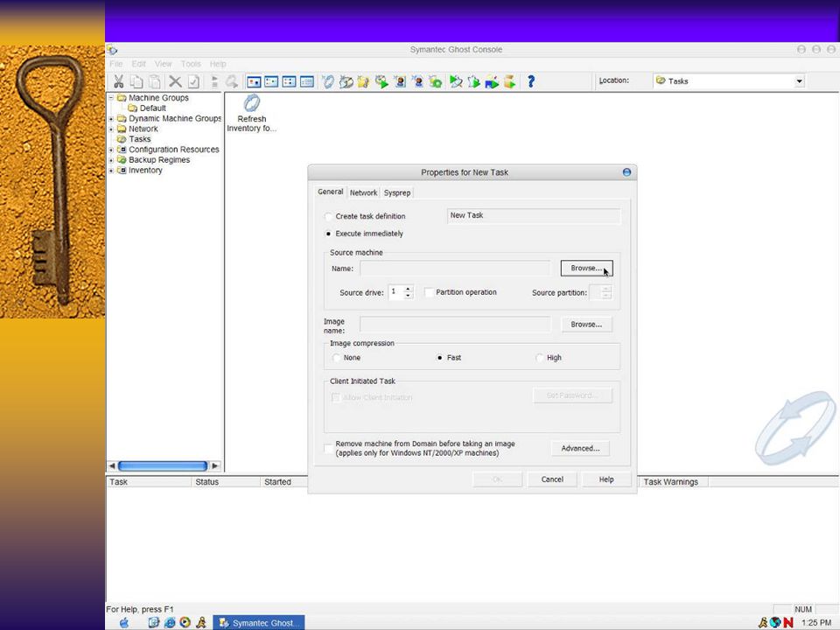Click the Symantec Ghost taskbar button
Image resolution: width=840 pixels, height=630 pixels.
tap(259, 622)
